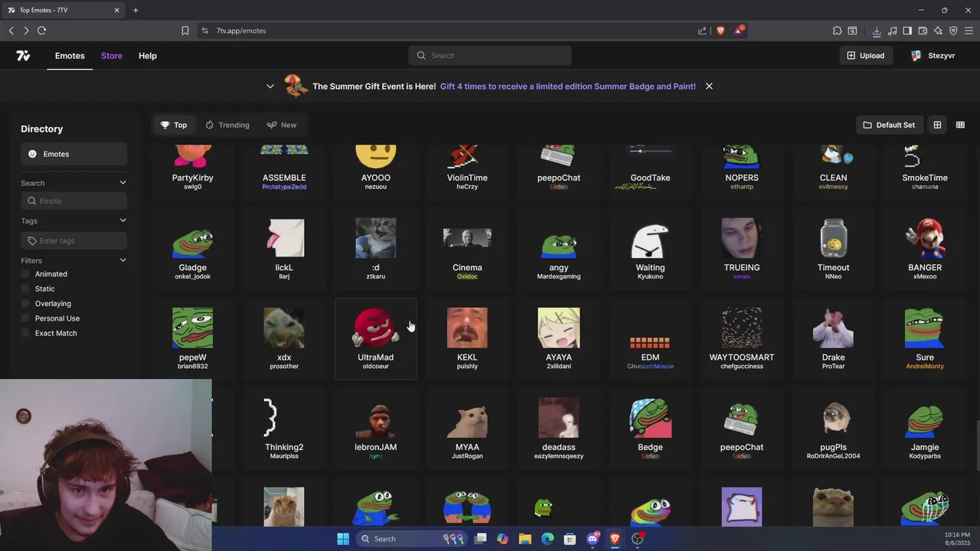Open a new browser tab
The width and height of the screenshot is (980, 551).
click(x=136, y=10)
